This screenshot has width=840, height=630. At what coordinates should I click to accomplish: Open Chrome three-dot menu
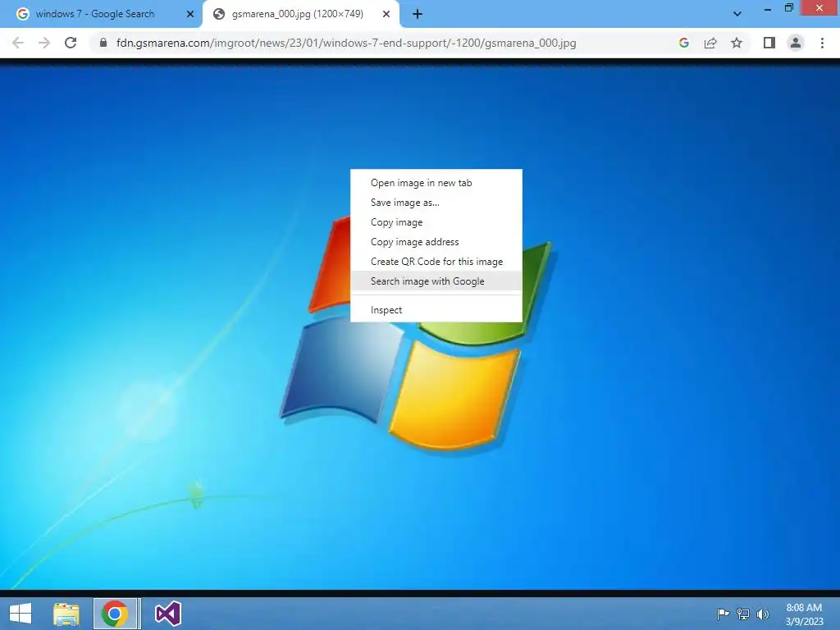tap(822, 43)
